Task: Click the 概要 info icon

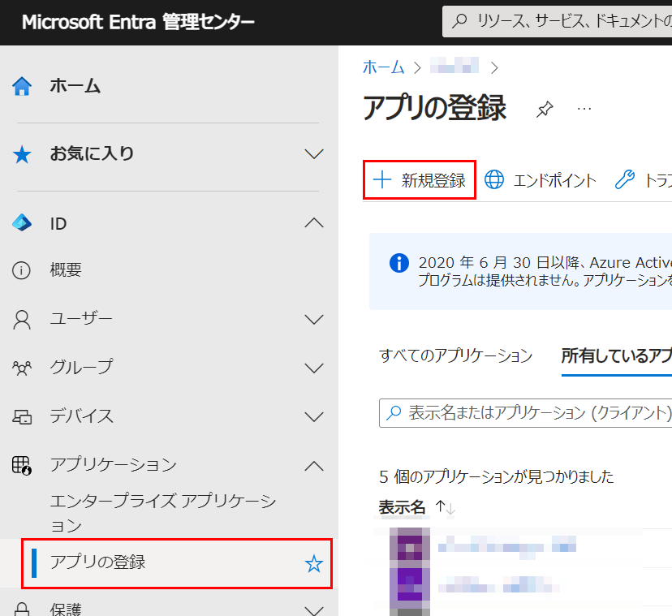Action: [21, 270]
